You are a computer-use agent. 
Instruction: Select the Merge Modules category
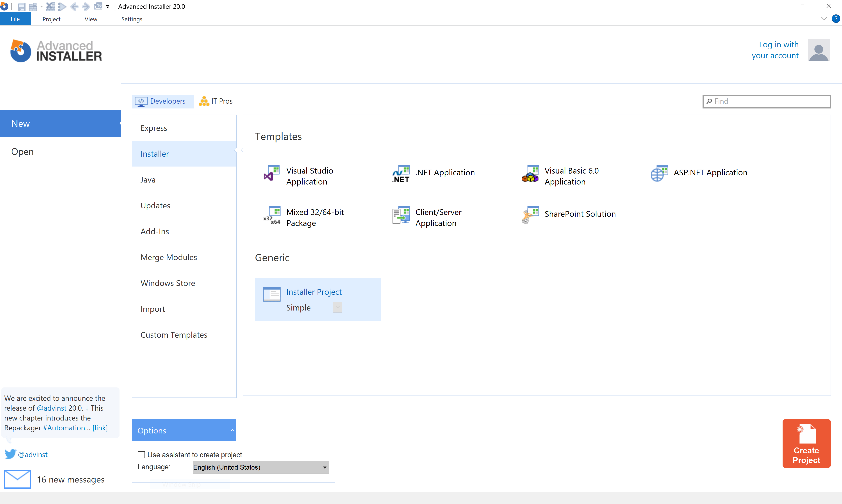click(184, 257)
